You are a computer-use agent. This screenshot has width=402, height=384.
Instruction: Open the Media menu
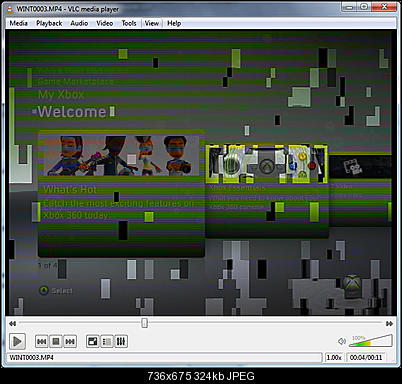click(x=18, y=23)
